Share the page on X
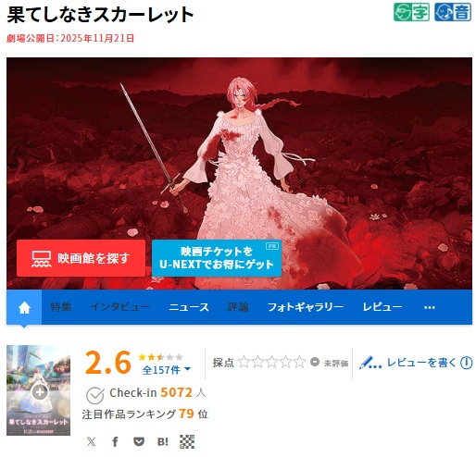Image resolution: width=476 pixels, height=457 pixels. pos(91,441)
